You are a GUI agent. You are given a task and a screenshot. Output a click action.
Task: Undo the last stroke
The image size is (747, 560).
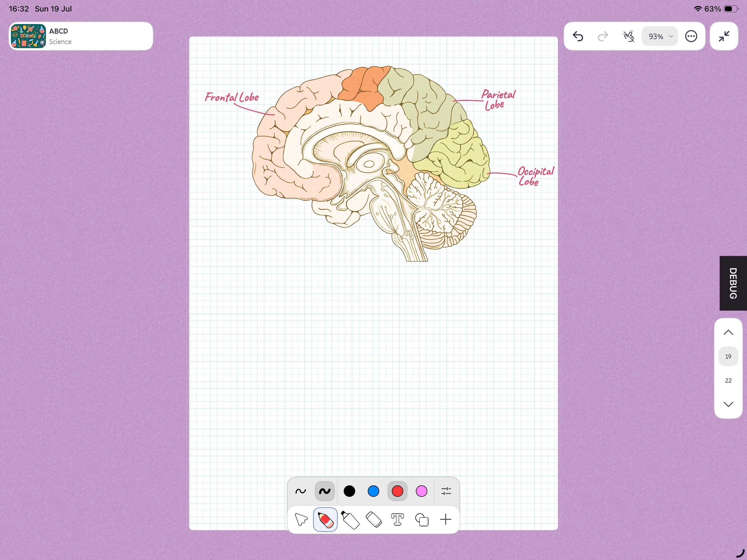(x=578, y=36)
